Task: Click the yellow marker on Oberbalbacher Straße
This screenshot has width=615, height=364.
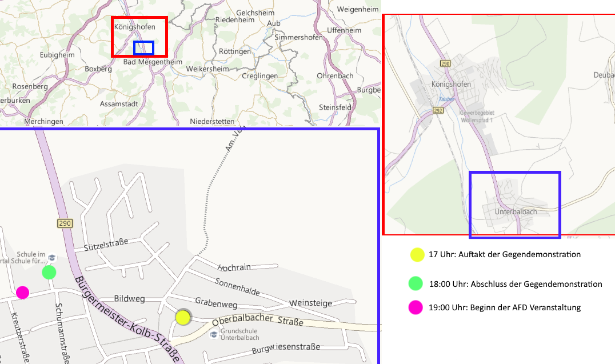Action: (x=183, y=317)
